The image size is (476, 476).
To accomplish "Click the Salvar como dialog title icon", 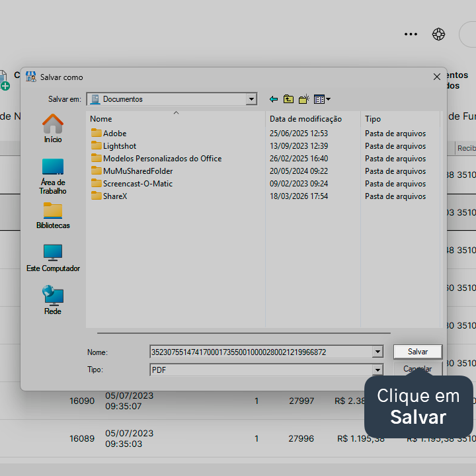I will 30,77.
